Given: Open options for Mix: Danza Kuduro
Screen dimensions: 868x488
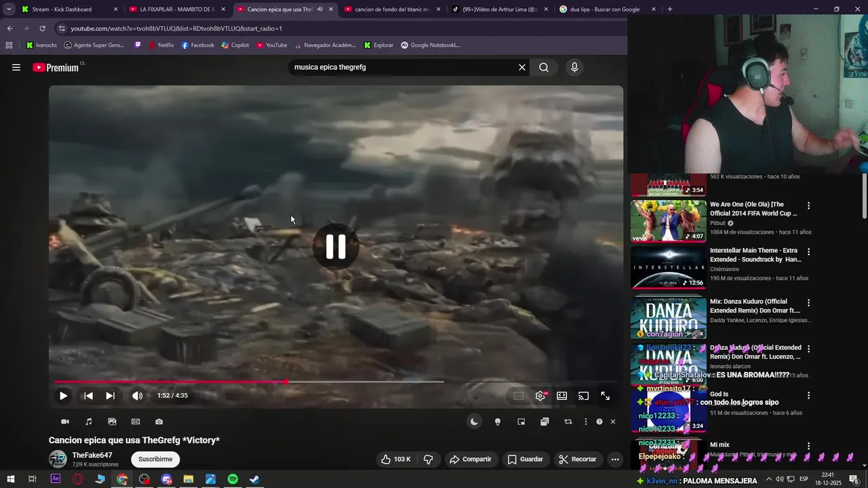Looking at the screenshot, I should pyautogui.click(x=808, y=303).
